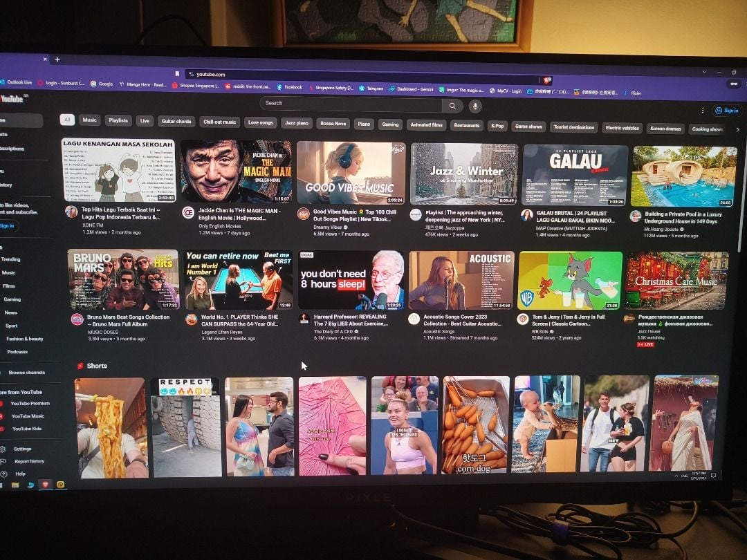
Task: Open Report history flag item
Action: click(23, 461)
